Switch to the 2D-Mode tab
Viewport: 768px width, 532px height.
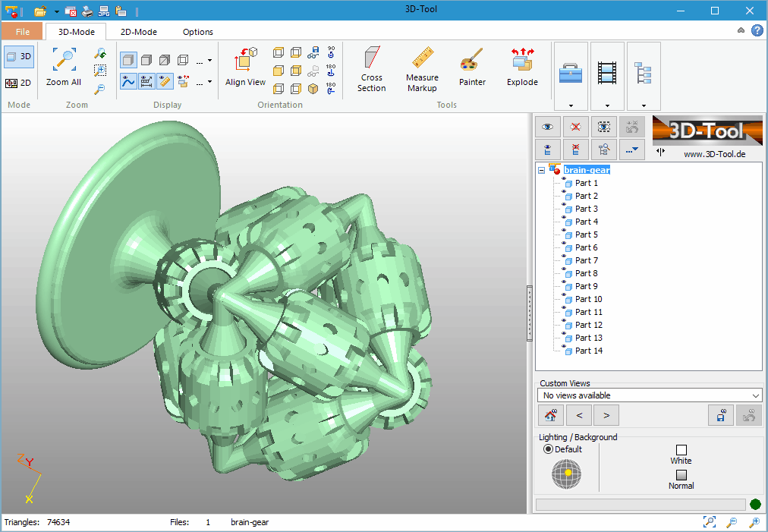[x=139, y=32]
